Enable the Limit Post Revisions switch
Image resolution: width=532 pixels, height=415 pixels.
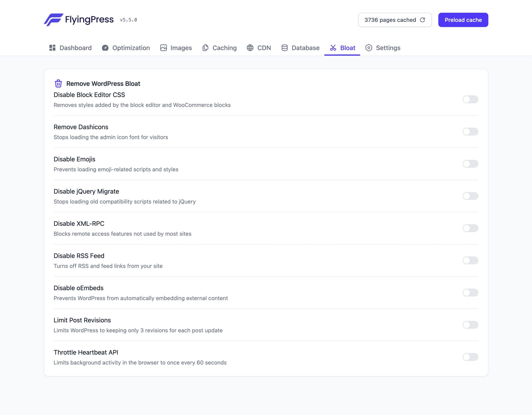(470, 325)
